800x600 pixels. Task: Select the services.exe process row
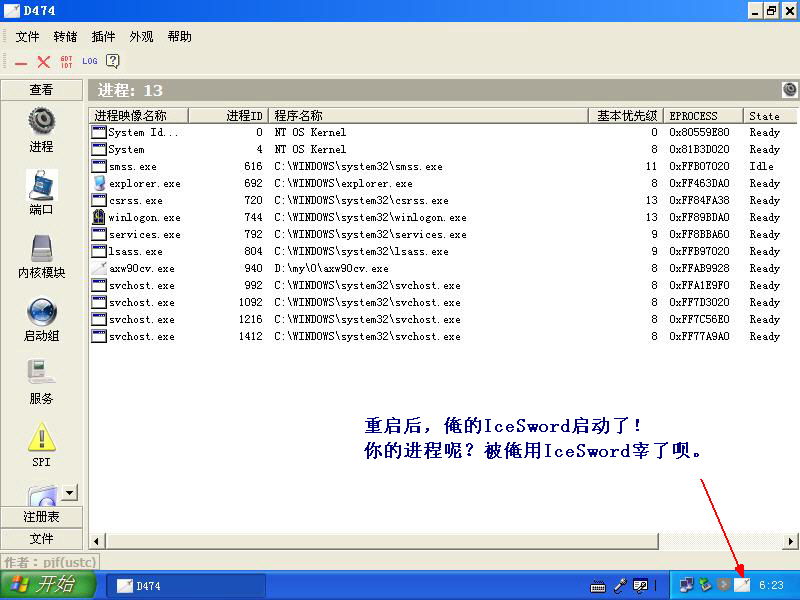click(x=443, y=235)
